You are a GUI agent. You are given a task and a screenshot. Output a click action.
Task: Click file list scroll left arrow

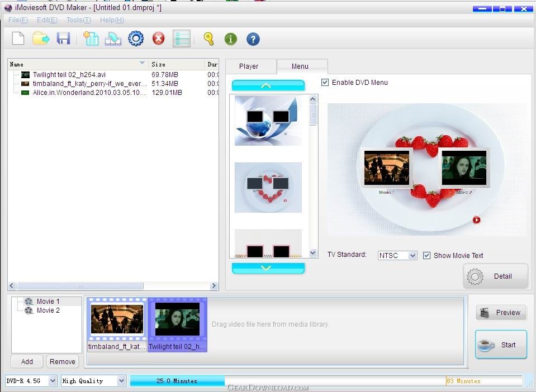[12, 286]
